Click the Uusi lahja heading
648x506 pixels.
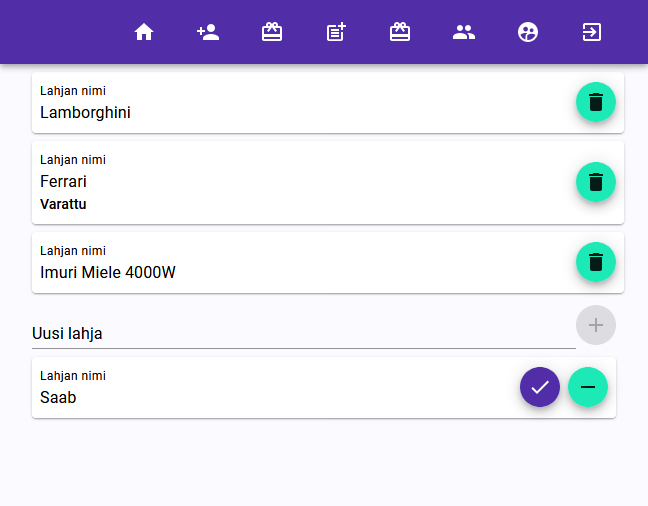pos(67,333)
